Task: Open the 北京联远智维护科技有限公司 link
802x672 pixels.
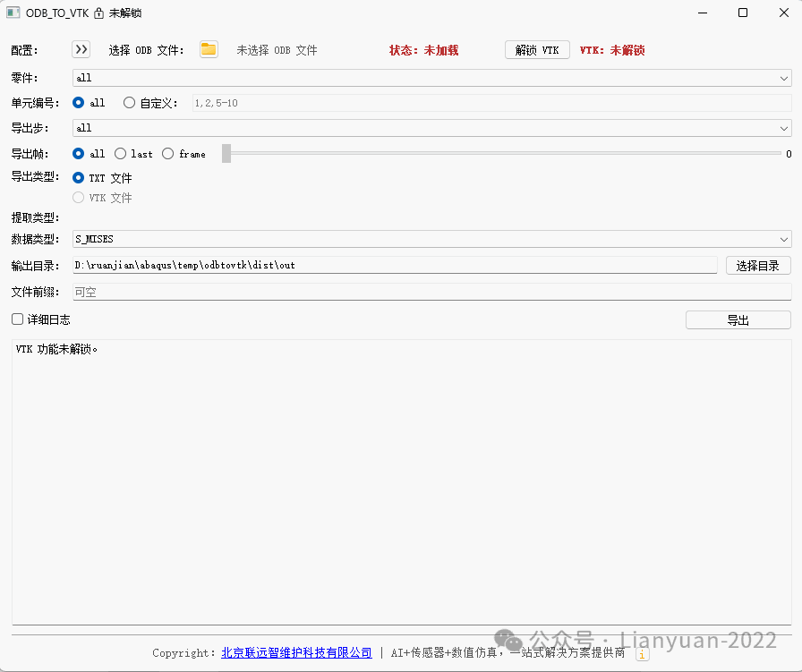Action: (296, 653)
